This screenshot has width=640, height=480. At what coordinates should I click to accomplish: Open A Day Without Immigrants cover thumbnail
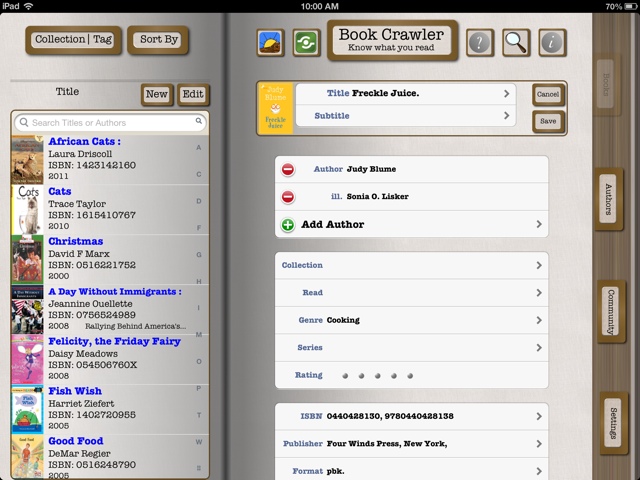[27, 310]
